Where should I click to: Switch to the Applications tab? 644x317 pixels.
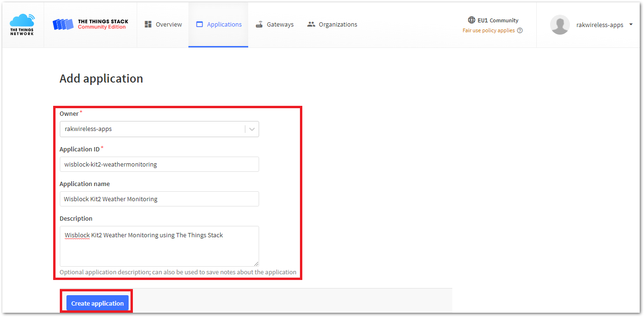click(x=219, y=24)
